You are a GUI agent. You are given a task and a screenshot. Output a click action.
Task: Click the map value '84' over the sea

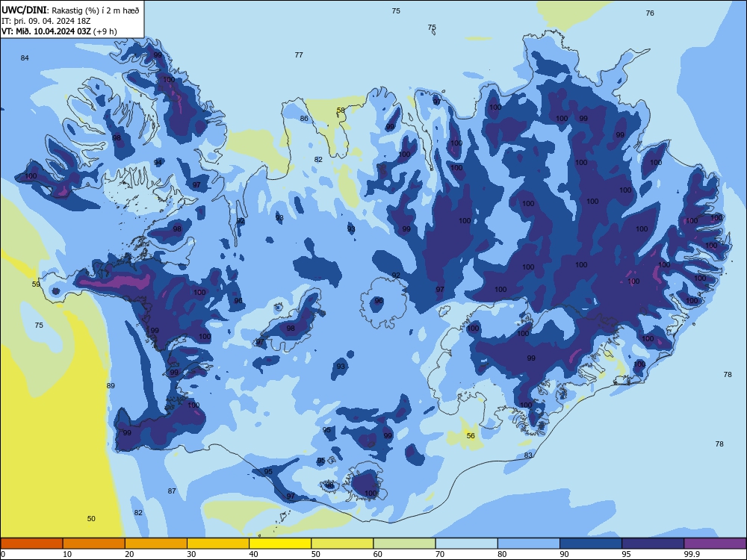25,57
